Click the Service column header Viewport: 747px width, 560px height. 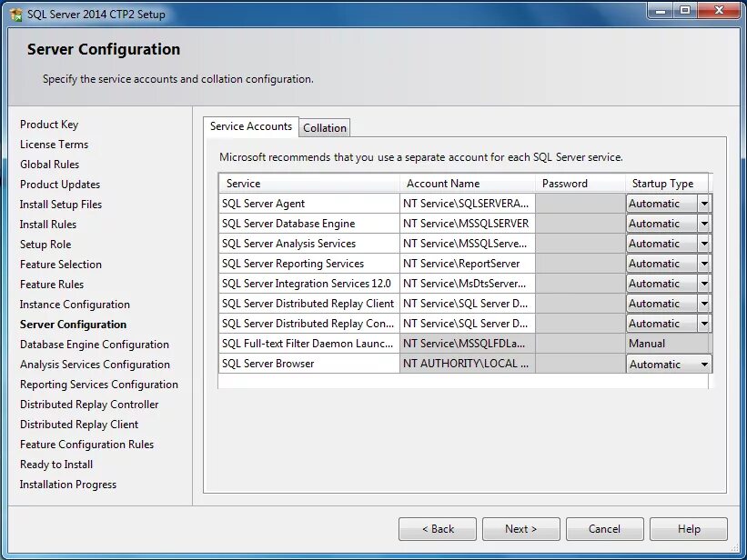click(x=309, y=184)
